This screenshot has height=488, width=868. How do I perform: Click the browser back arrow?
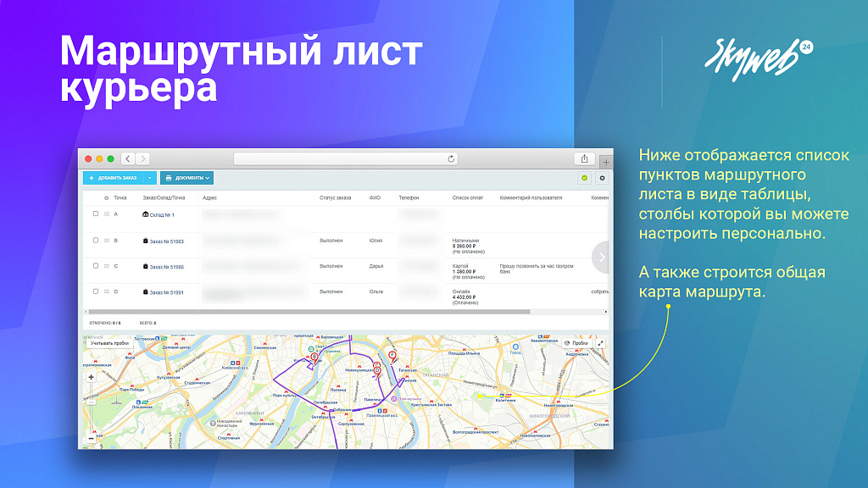pos(126,158)
